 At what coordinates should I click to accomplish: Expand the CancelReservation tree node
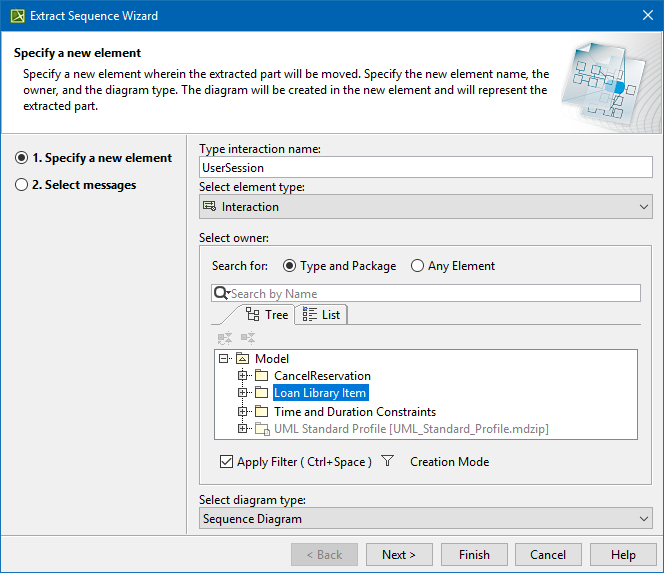[x=243, y=376]
